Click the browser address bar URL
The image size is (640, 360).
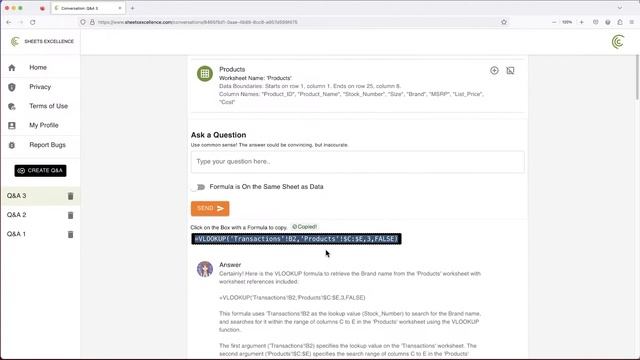point(198,22)
